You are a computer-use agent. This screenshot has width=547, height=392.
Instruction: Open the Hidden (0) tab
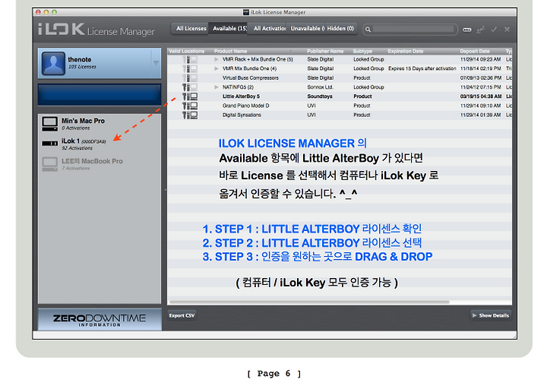tap(340, 29)
